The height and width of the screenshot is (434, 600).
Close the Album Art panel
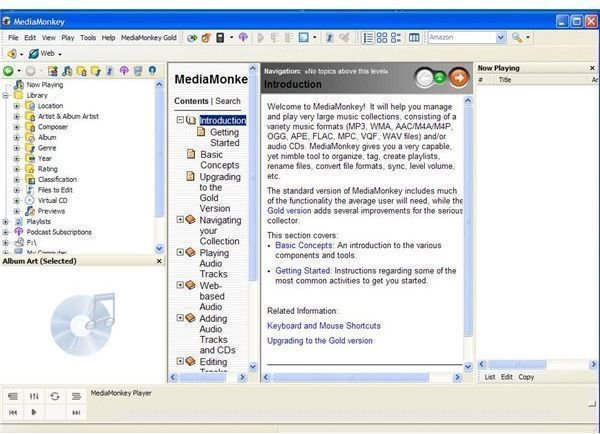click(x=159, y=261)
